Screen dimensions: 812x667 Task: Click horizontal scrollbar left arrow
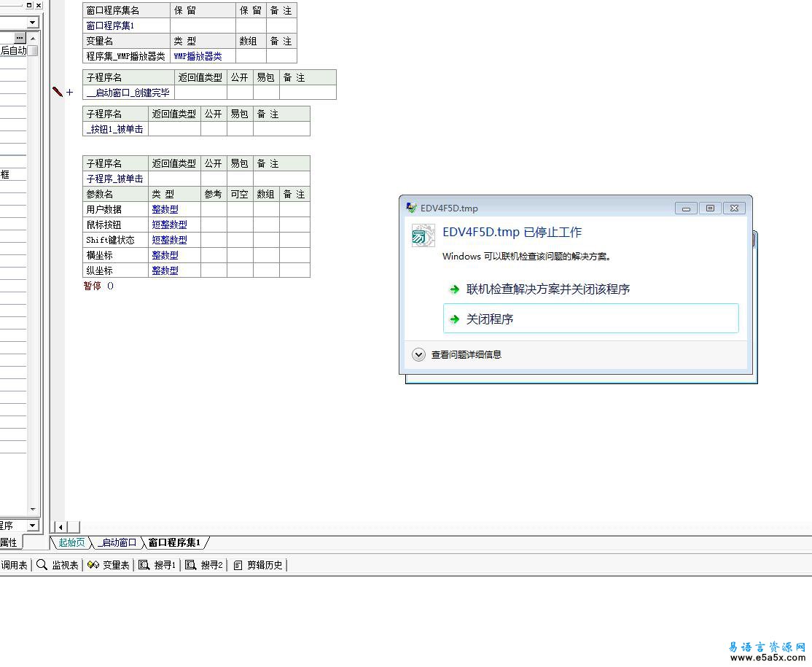(x=60, y=527)
